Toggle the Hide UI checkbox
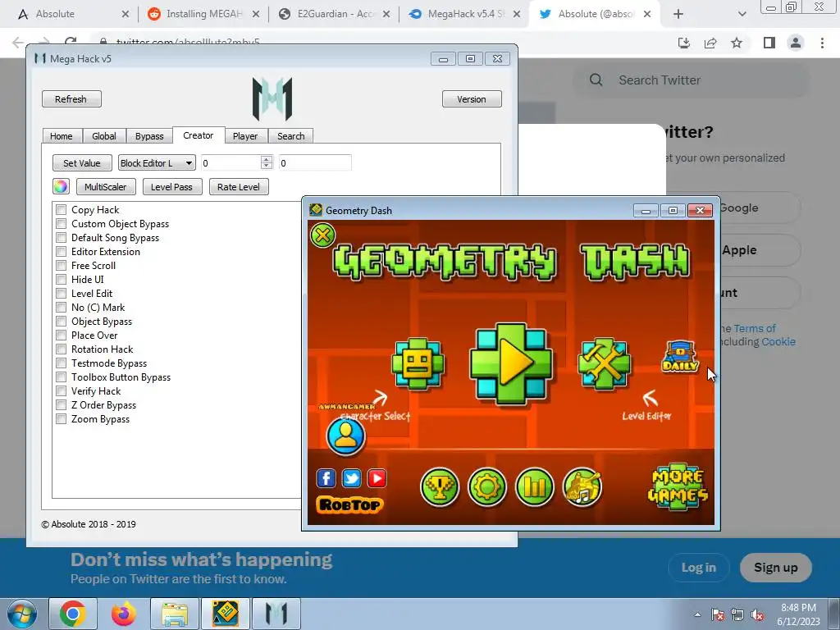Viewport: 840px width, 630px height. (61, 279)
